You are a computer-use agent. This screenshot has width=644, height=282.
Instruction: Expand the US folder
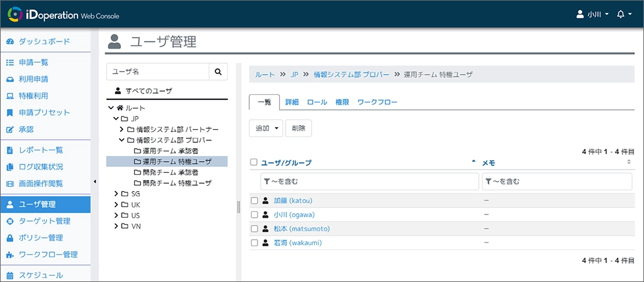pos(116,215)
